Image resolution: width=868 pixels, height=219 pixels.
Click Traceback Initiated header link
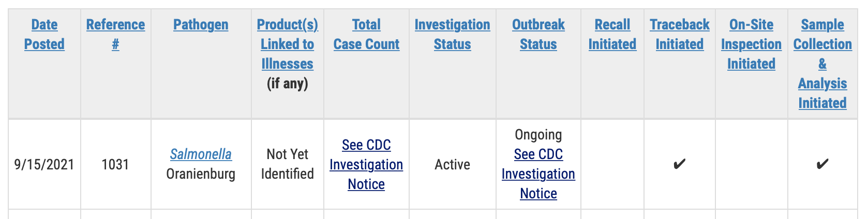(x=680, y=34)
